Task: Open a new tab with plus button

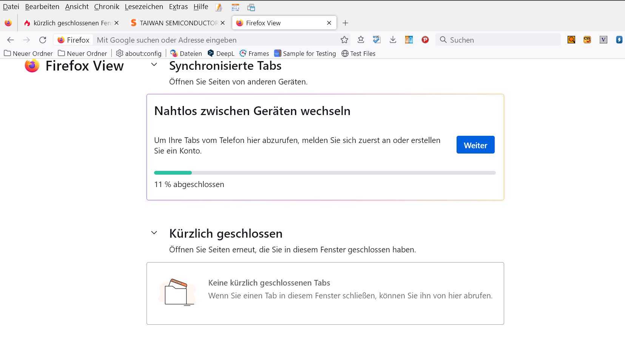Action: point(345,23)
